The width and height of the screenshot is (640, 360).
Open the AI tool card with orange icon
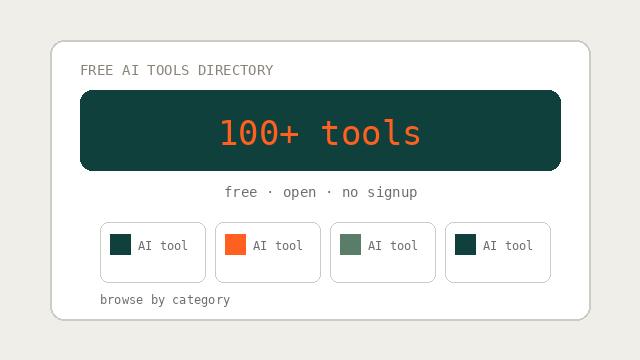click(x=268, y=252)
